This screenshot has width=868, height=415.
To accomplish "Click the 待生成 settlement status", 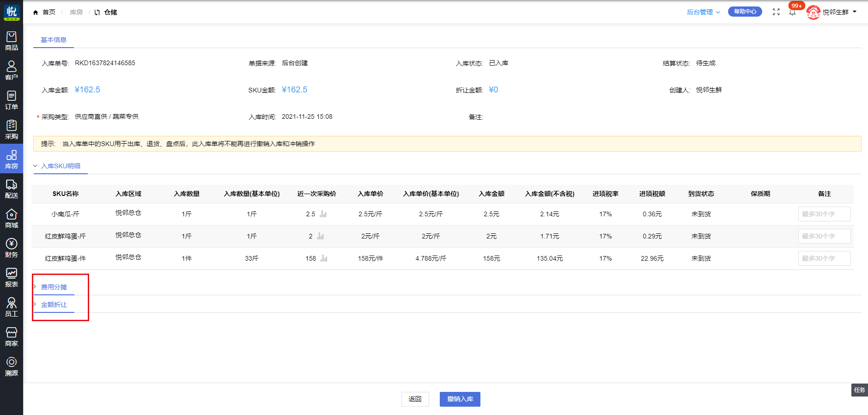I will coord(705,63).
